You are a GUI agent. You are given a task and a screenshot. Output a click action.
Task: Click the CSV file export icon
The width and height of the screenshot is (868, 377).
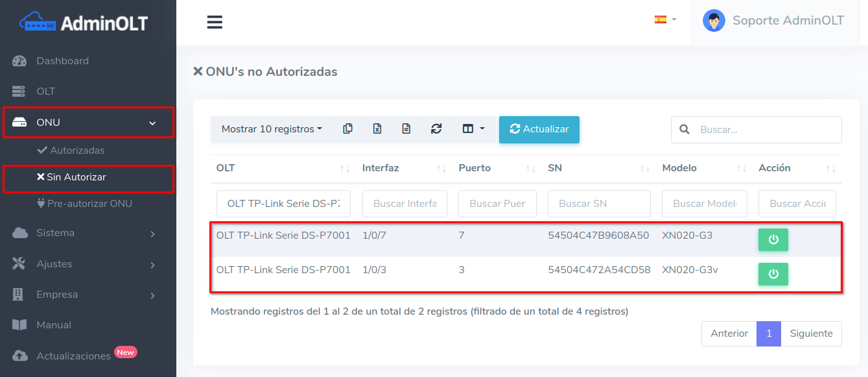pyautogui.click(x=406, y=129)
